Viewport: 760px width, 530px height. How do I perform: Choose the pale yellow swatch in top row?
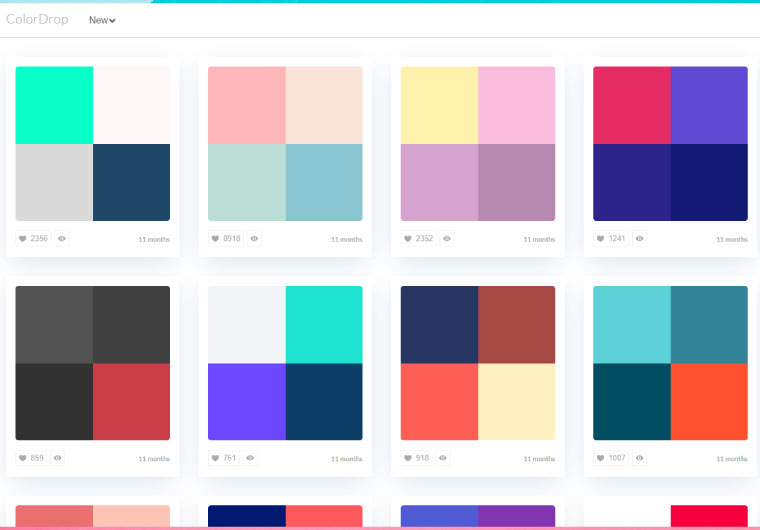[x=439, y=105]
